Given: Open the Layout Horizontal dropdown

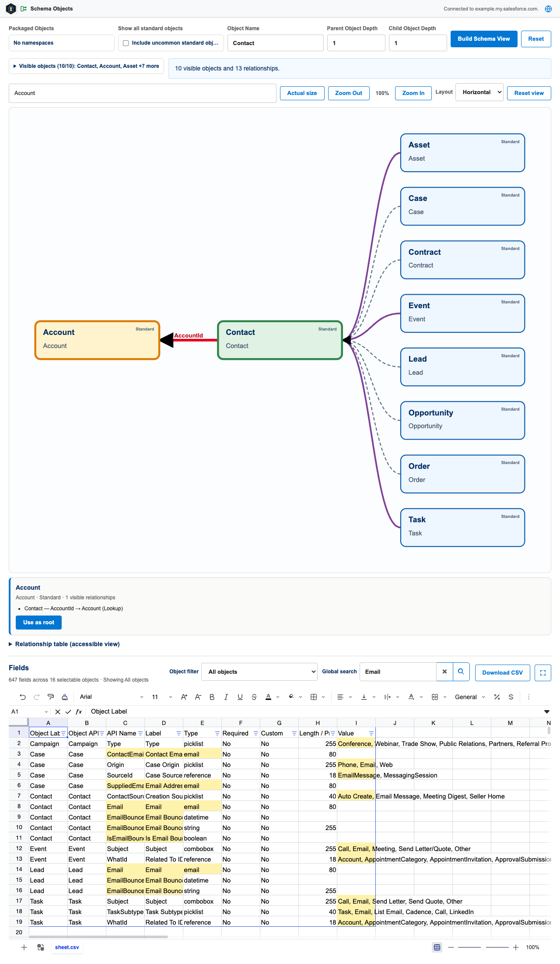Looking at the screenshot, I should (479, 92).
